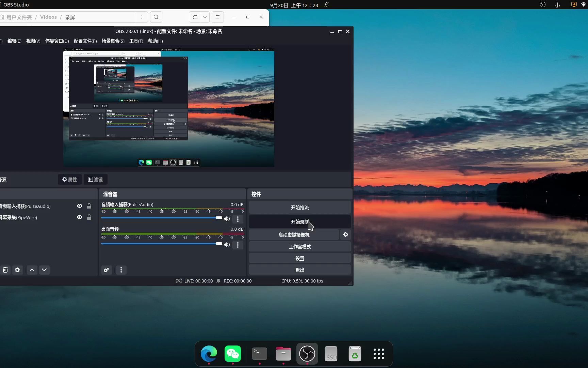Open advanced audio properties gear in mixer
The width and height of the screenshot is (588, 368).
click(107, 270)
